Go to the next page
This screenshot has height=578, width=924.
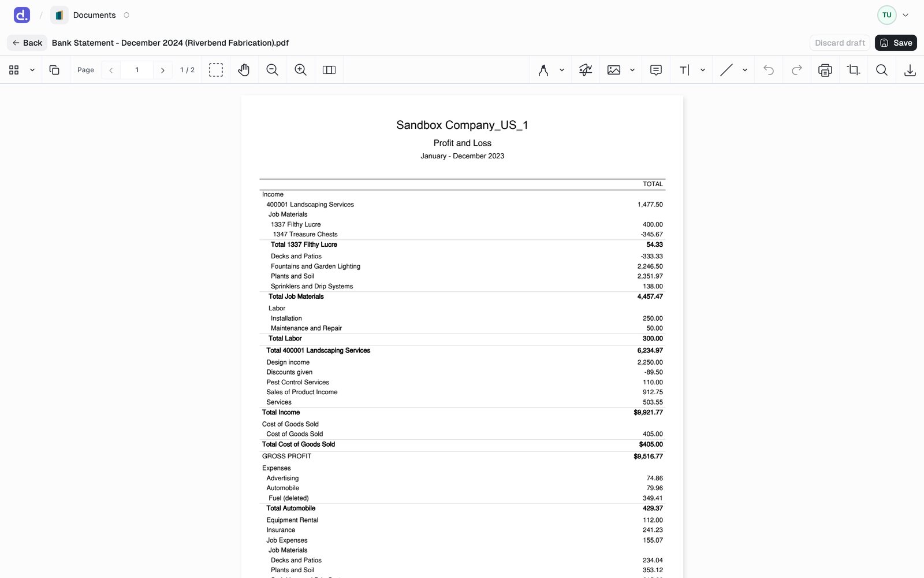163,70
